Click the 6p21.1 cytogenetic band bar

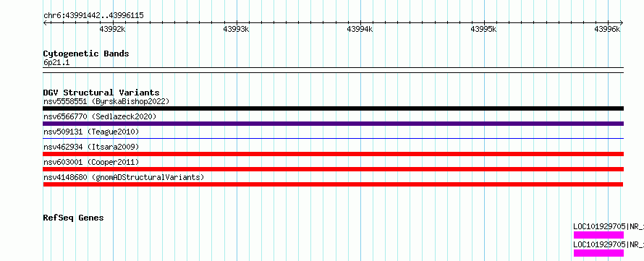pos(333,70)
